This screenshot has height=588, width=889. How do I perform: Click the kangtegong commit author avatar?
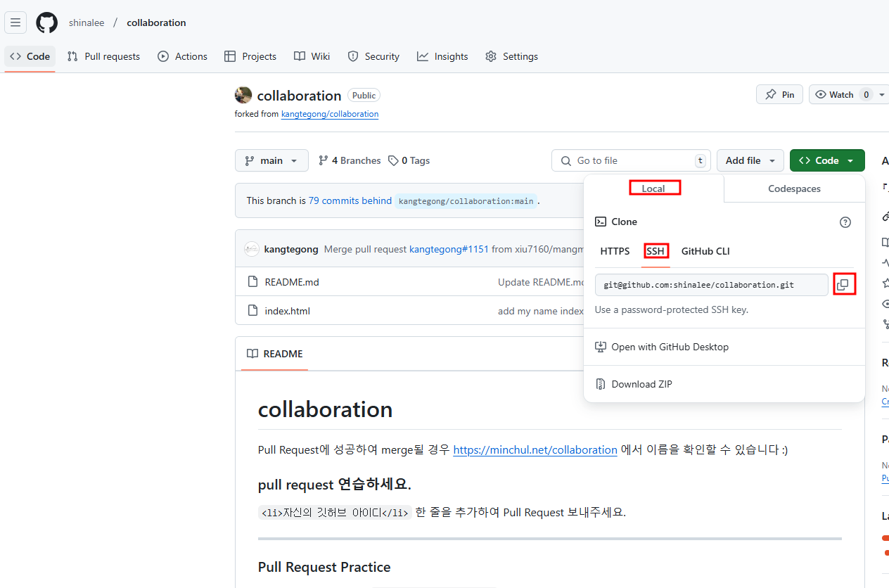click(252, 249)
